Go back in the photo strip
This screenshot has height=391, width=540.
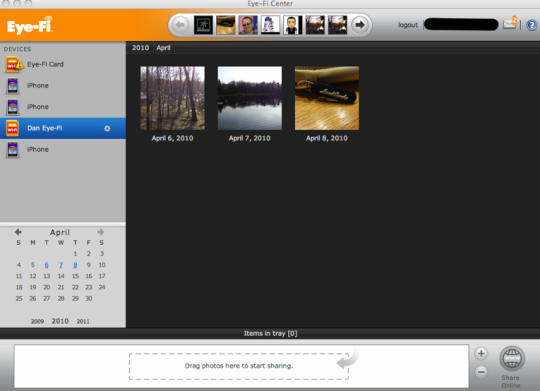click(x=180, y=25)
